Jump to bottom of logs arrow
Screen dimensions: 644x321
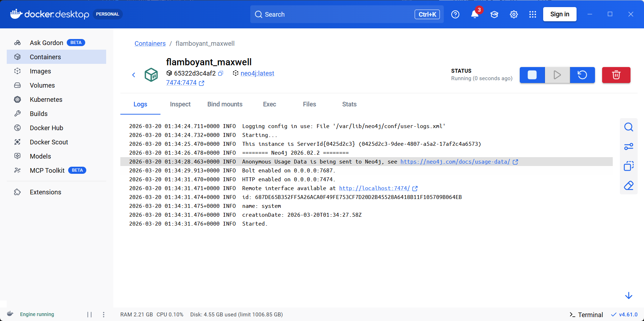tap(629, 295)
